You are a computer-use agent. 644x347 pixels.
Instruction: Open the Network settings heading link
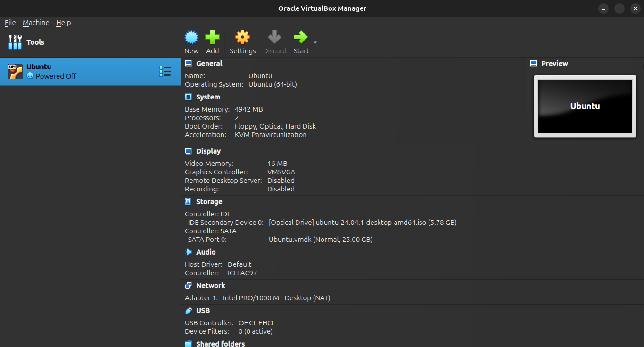click(211, 286)
